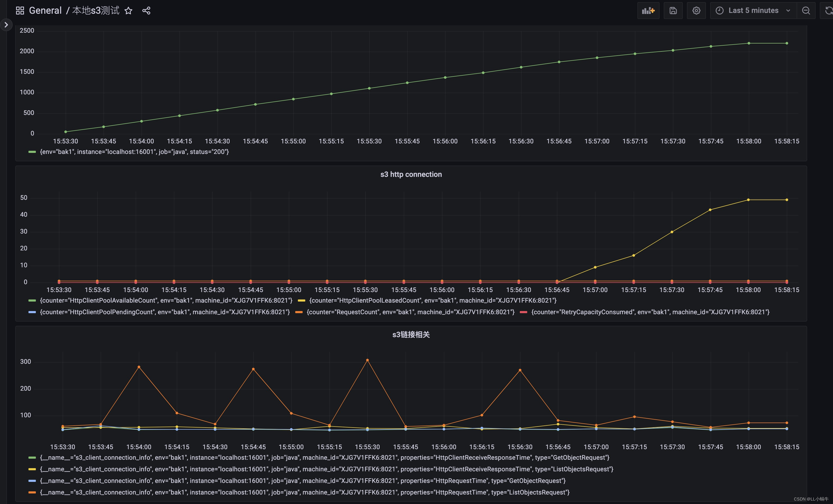Viewport: 833px width, 504px height.
Task: Toggle HttpClientPoolPendingCount series visibility
Action: [x=165, y=312]
